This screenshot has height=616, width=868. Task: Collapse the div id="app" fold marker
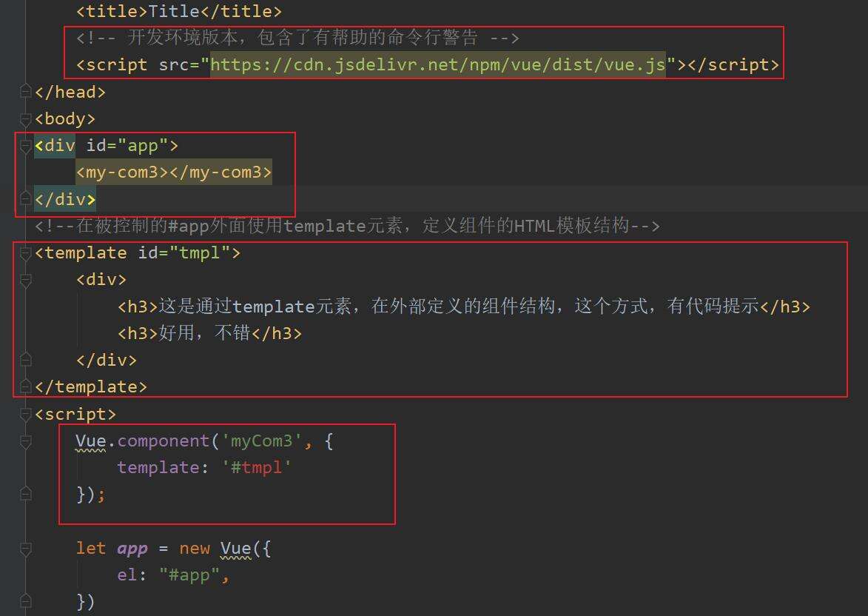pyautogui.click(x=26, y=146)
